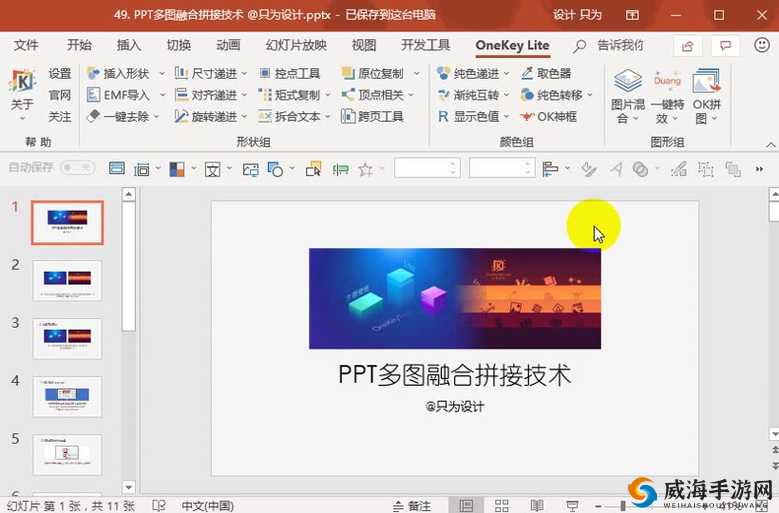Click 显示色值 show color value

468,117
